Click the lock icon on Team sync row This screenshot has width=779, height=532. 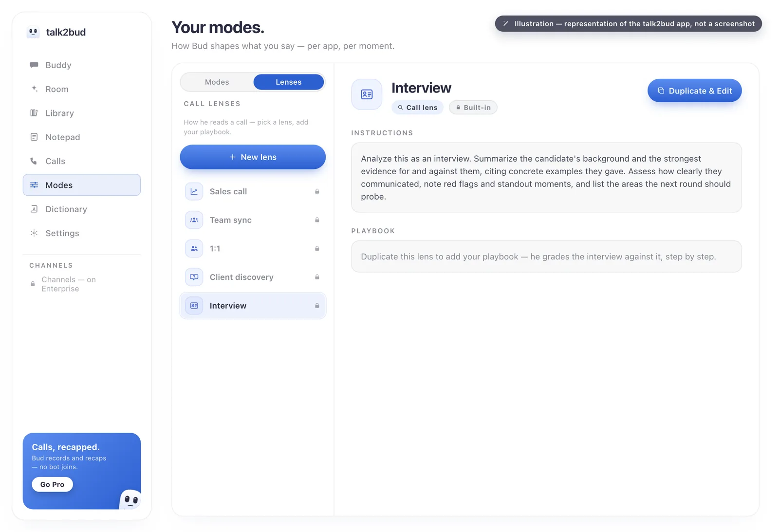317,220
